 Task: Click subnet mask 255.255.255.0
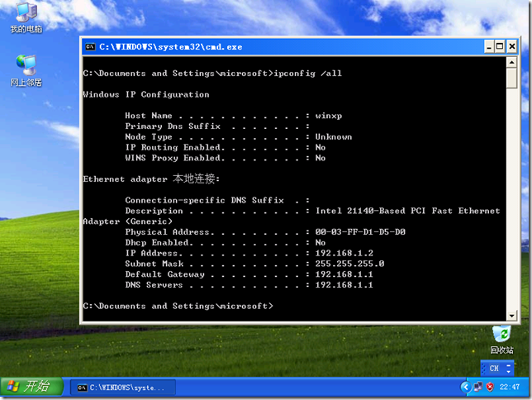[349, 264]
